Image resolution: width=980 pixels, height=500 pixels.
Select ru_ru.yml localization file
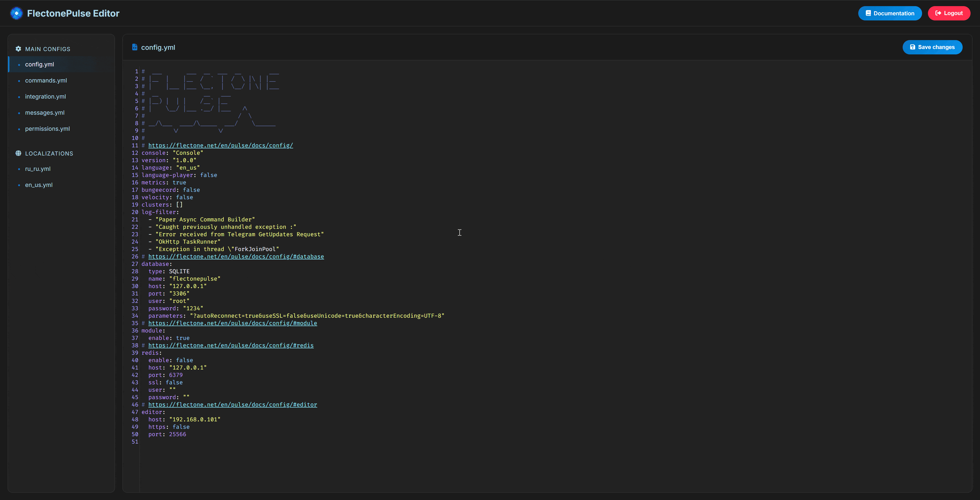tap(38, 169)
